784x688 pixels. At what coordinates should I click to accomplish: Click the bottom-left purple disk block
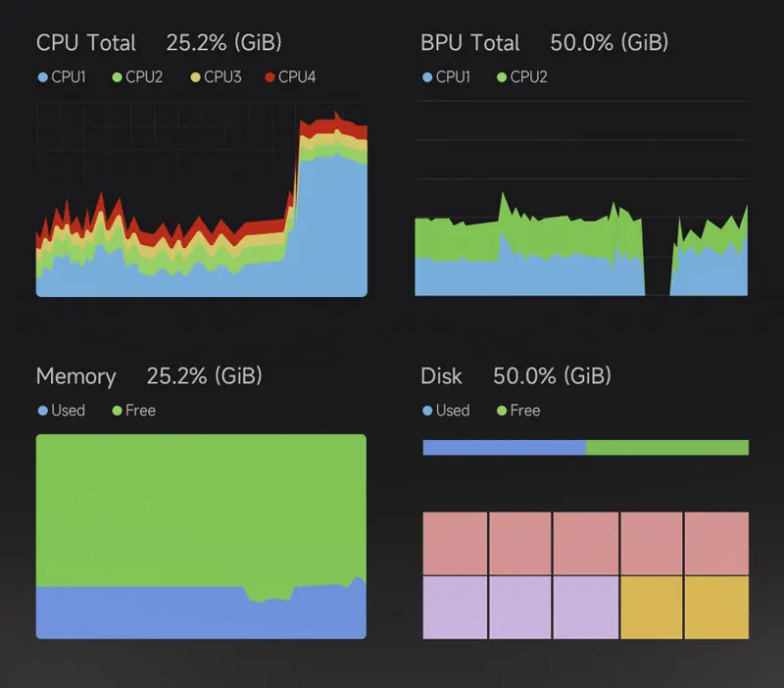tap(455, 608)
